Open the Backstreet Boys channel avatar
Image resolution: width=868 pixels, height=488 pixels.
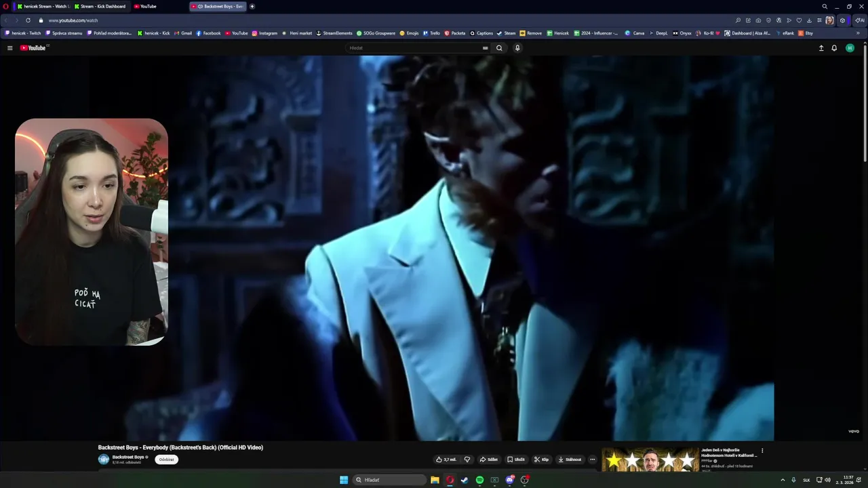(104, 460)
